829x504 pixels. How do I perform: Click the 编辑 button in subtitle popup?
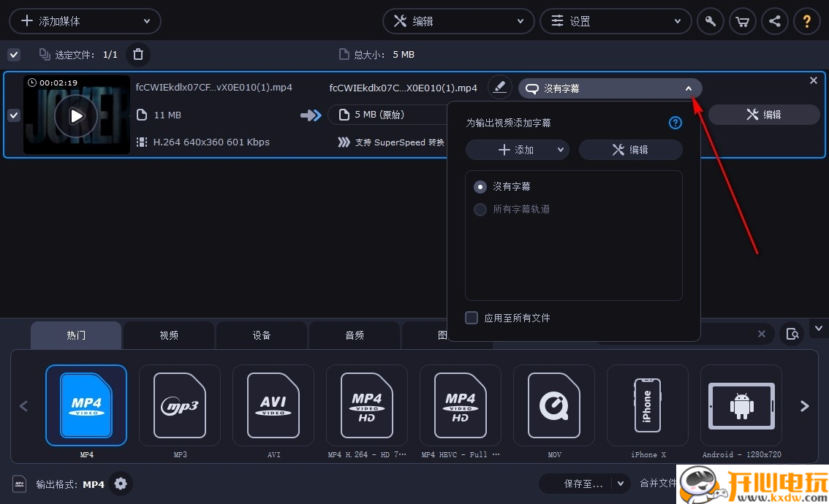630,150
